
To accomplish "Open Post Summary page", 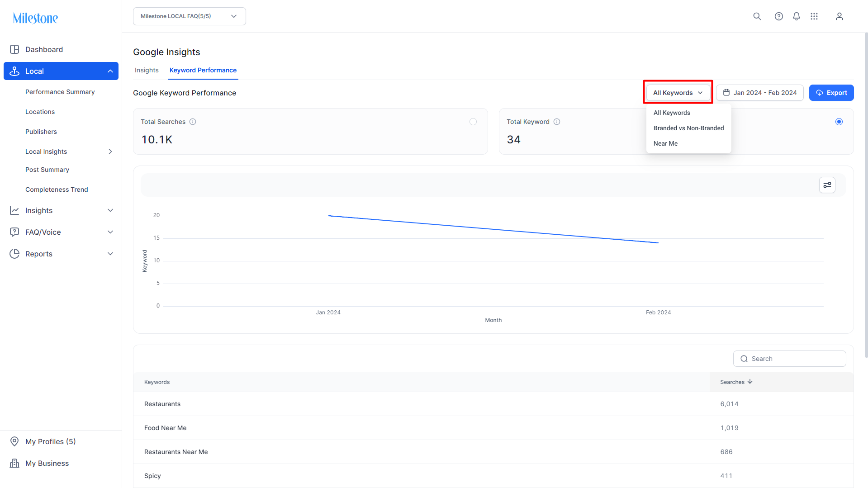I will point(47,170).
